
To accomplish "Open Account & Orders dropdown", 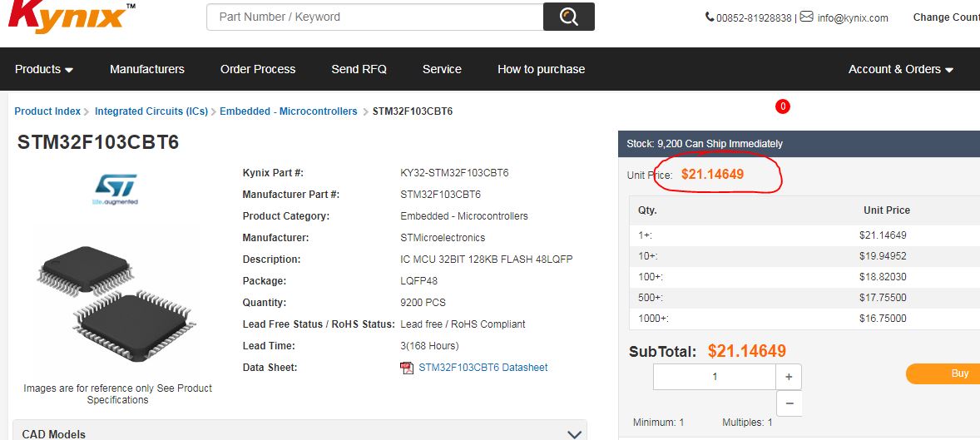I will click(x=901, y=69).
